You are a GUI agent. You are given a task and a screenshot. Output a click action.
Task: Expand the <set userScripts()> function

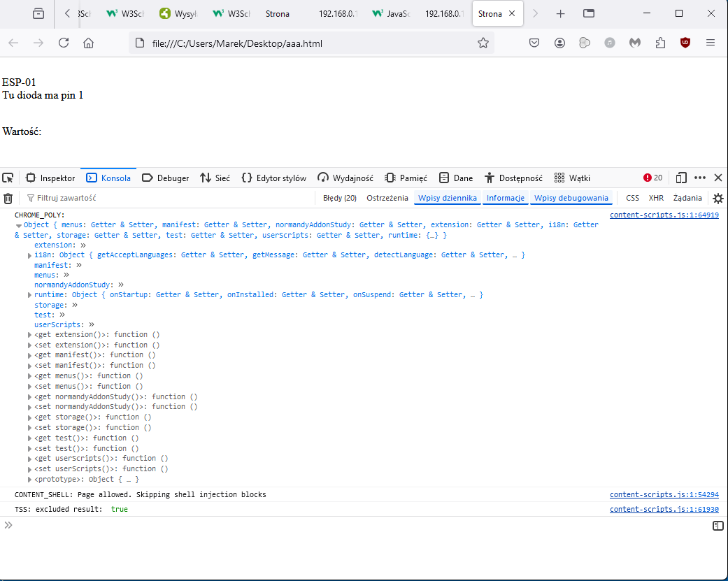pos(29,470)
